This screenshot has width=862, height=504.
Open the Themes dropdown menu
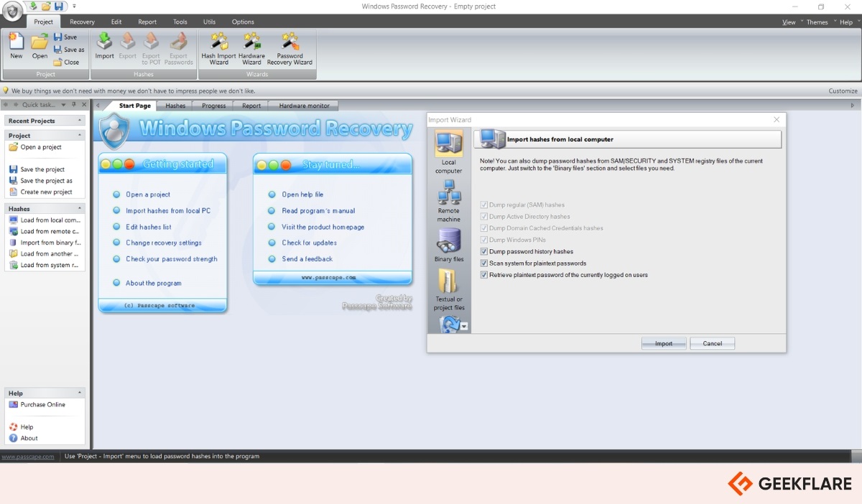(x=819, y=22)
